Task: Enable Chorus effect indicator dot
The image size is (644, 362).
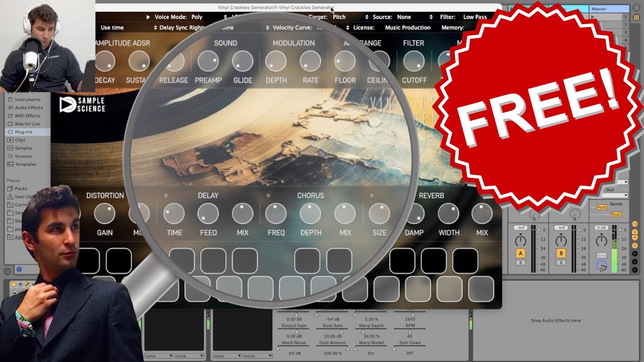Action: tap(268, 195)
